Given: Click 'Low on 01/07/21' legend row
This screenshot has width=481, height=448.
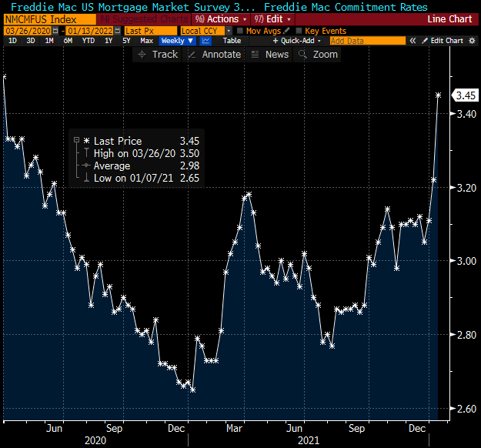Looking at the screenshot, I should [x=137, y=178].
